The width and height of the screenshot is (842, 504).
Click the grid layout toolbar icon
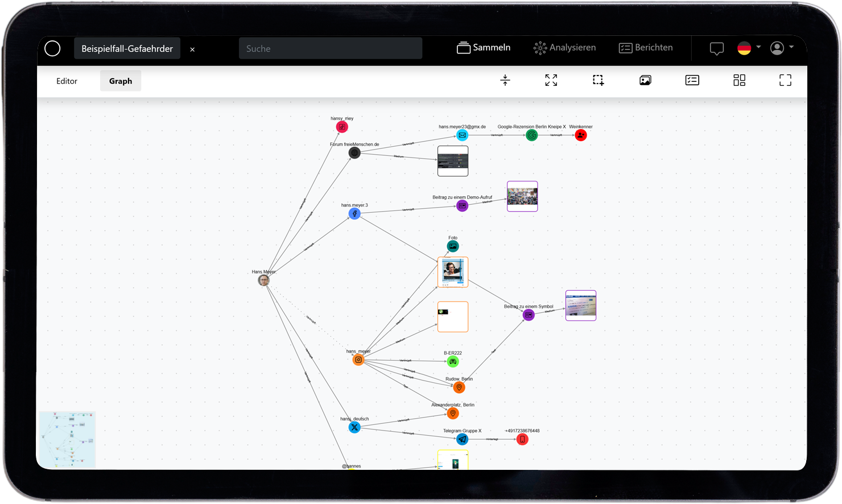739,80
